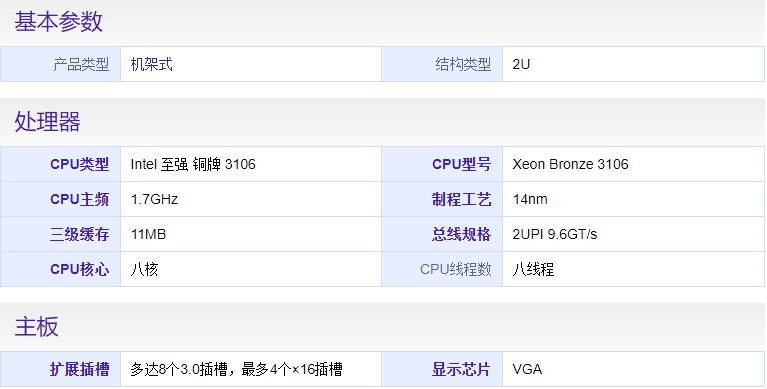Open the CPU型号 label link

pos(461,164)
